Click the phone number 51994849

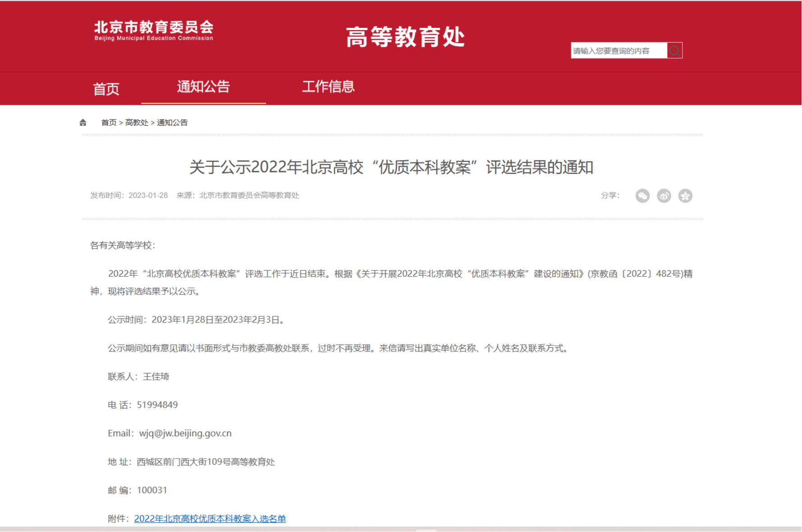coord(157,405)
